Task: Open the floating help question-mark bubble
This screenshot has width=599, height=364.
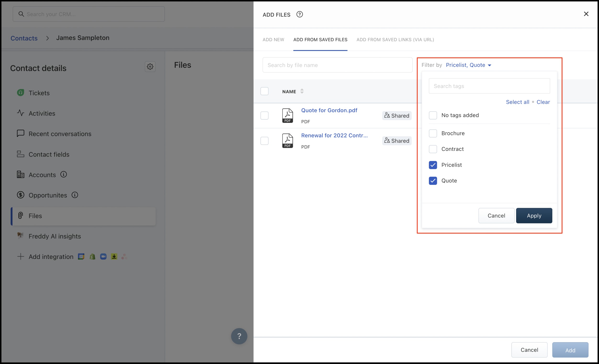Action: click(239, 336)
